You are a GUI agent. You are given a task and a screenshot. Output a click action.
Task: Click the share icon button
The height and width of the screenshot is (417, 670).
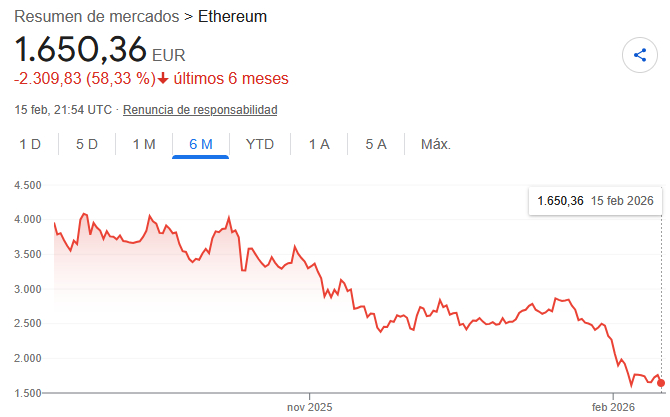tap(640, 55)
